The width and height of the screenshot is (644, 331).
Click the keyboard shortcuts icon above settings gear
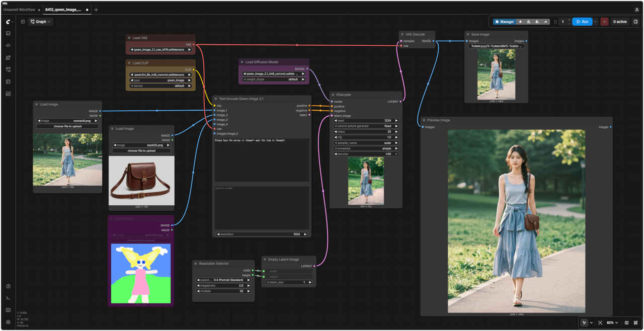pos(8,310)
